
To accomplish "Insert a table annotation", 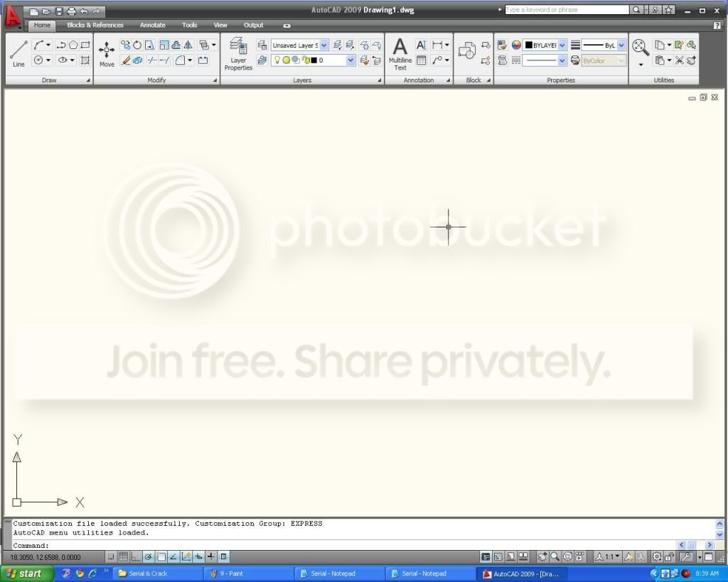I will pos(421,60).
